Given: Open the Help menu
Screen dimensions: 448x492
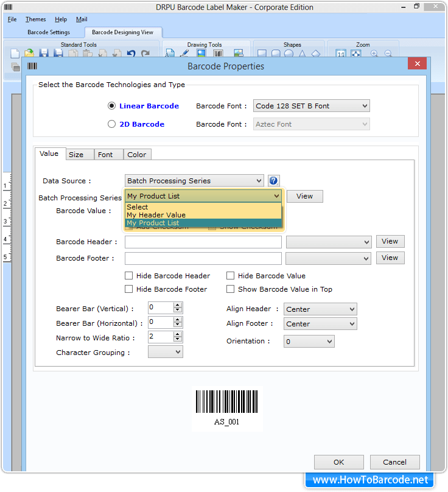Looking at the screenshot, I should tap(60, 19).
